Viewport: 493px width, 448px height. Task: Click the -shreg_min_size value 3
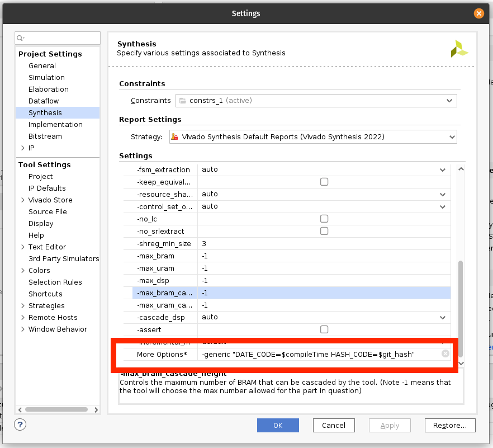pyautogui.click(x=324, y=243)
